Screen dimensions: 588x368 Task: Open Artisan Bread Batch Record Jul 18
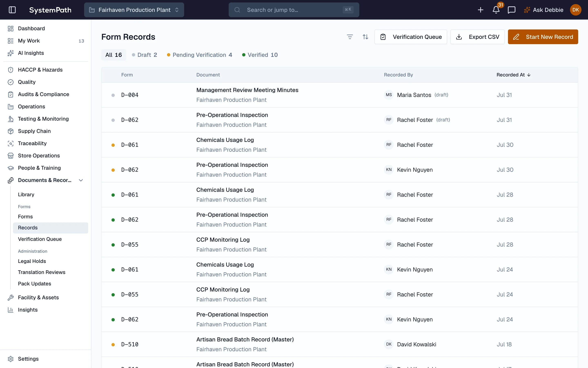tap(340, 344)
